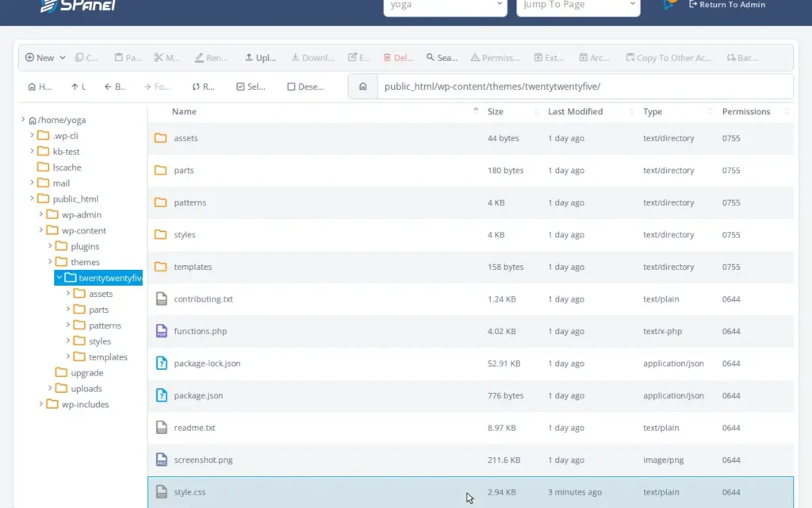Expand public_html chevron in tree
Viewport: 812px width, 508px height.
(32, 198)
